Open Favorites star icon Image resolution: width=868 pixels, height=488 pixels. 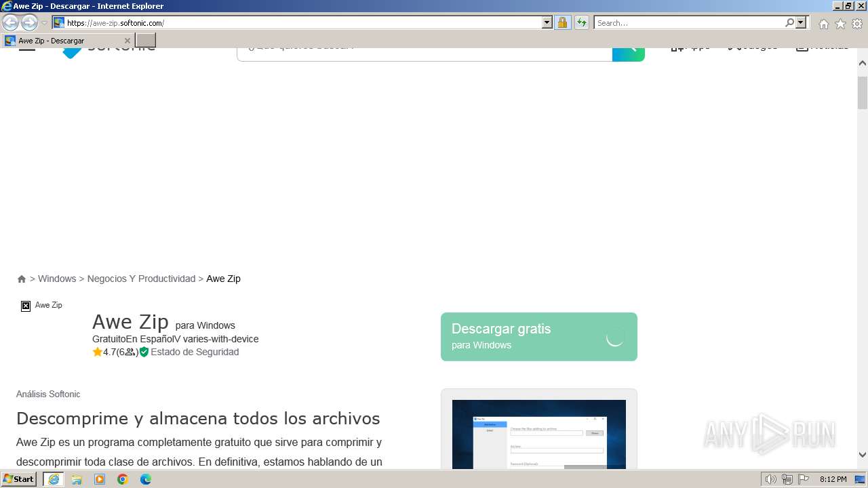[x=840, y=24]
